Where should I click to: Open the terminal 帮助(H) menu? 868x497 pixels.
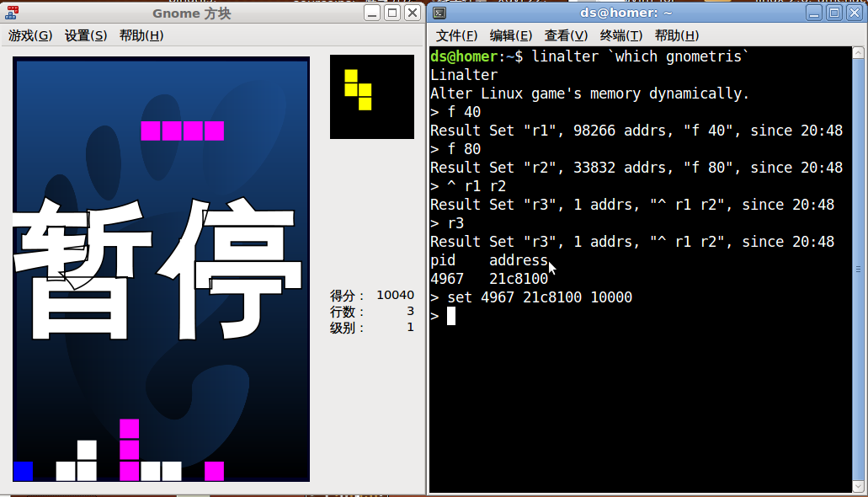click(x=676, y=36)
